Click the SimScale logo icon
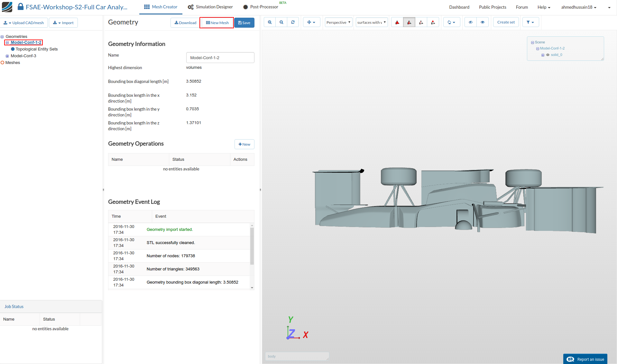This screenshot has height=364, width=617. click(x=7, y=7)
